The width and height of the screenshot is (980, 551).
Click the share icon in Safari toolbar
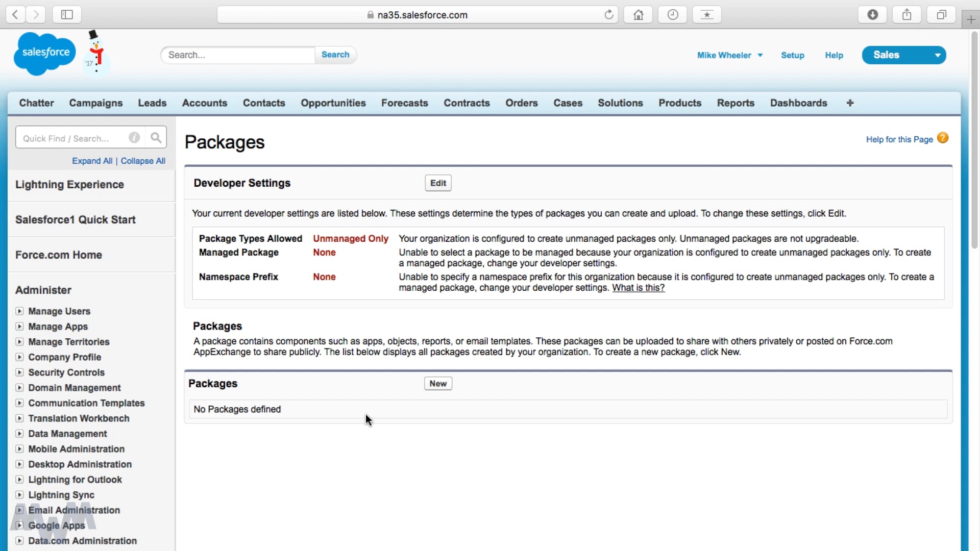click(x=907, y=15)
